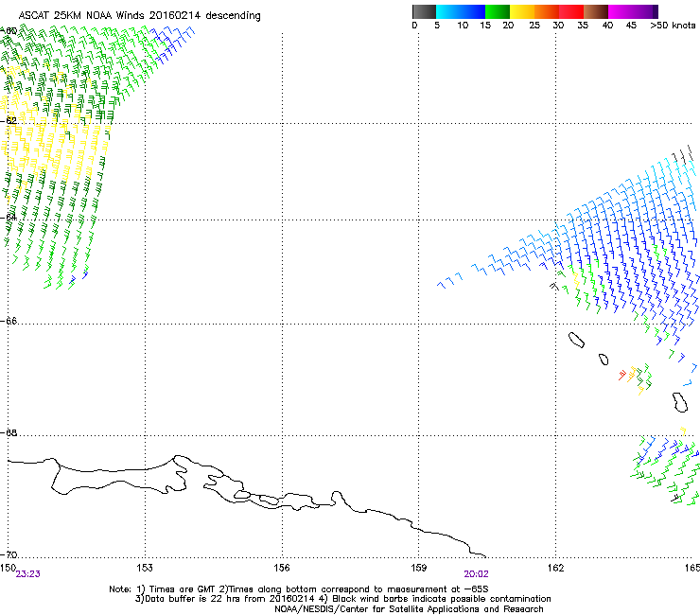Viewport: 700px width, 615px height.
Task: Click the note line 'Times are GMT'
Action: pos(183,589)
